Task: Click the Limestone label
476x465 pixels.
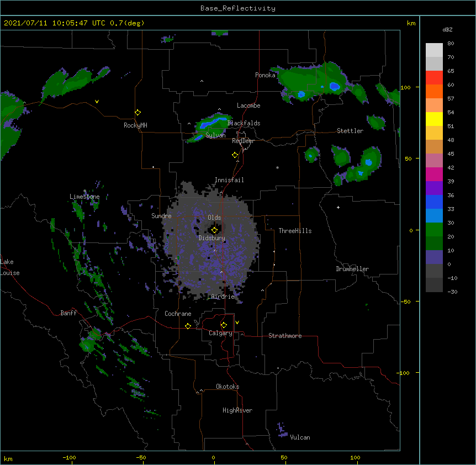Action: (84, 197)
